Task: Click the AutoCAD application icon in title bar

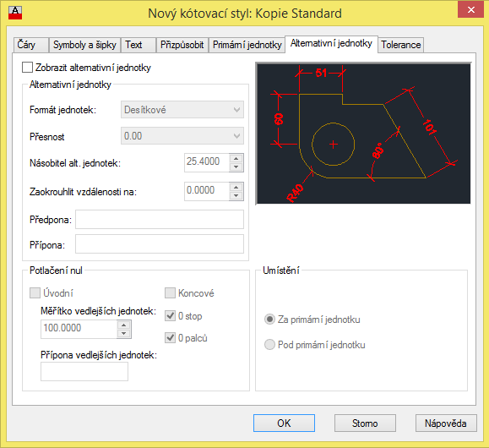Action: 15,14
